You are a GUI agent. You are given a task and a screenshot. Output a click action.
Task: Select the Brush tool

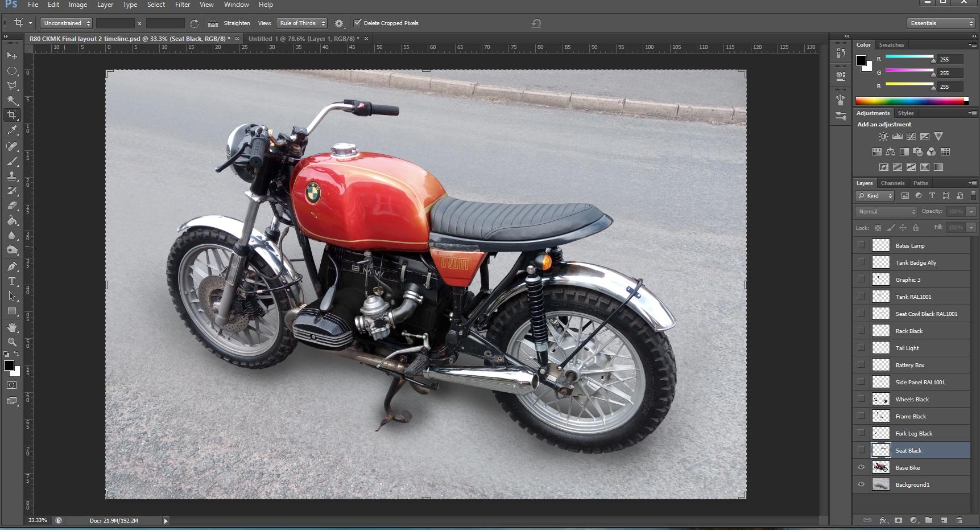12,161
